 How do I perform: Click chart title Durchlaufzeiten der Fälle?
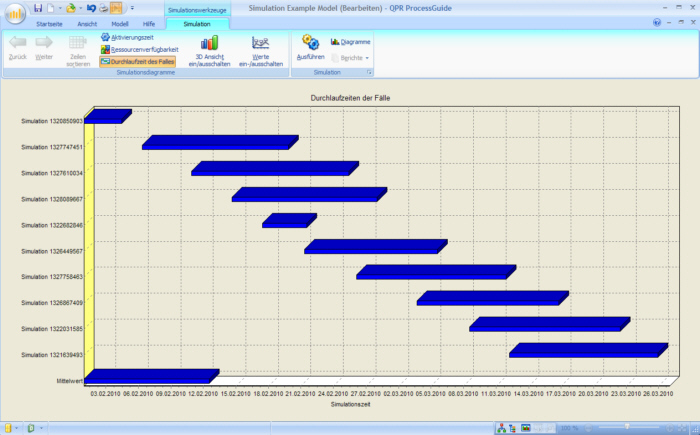pos(350,98)
